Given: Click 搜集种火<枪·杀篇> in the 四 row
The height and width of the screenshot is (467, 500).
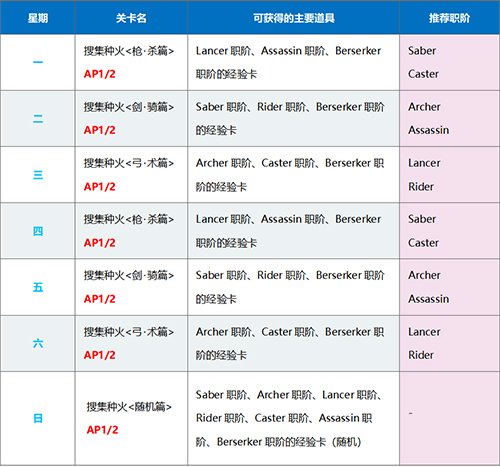Looking at the screenshot, I should pyautogui.click(x=129, y=219).
